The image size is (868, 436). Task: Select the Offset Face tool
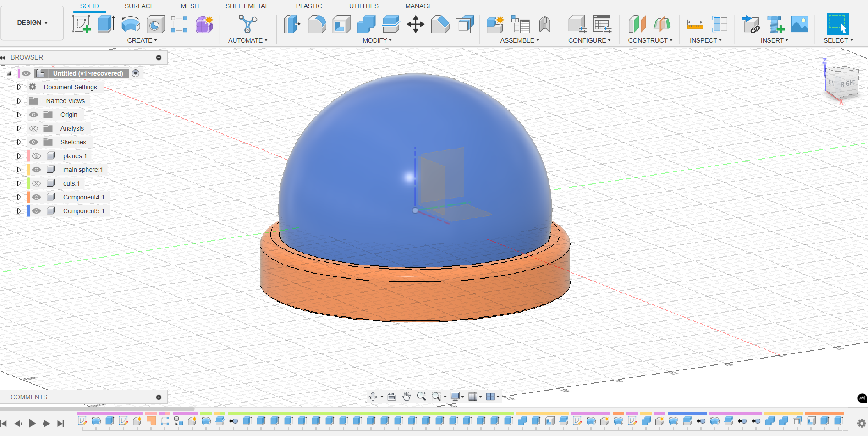(x=391, y=24)
